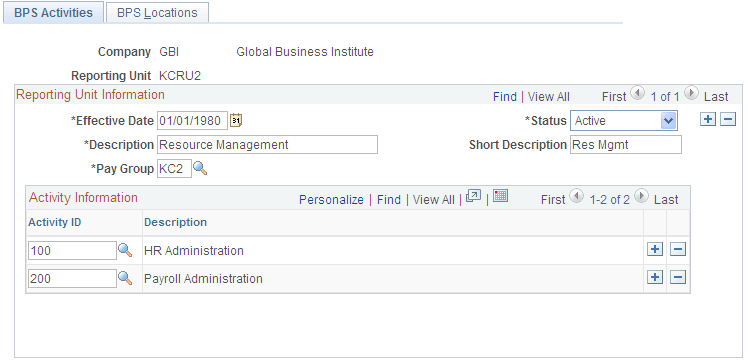
Task: Open lookup for Activity ID 200
Action: click(125, 278)
